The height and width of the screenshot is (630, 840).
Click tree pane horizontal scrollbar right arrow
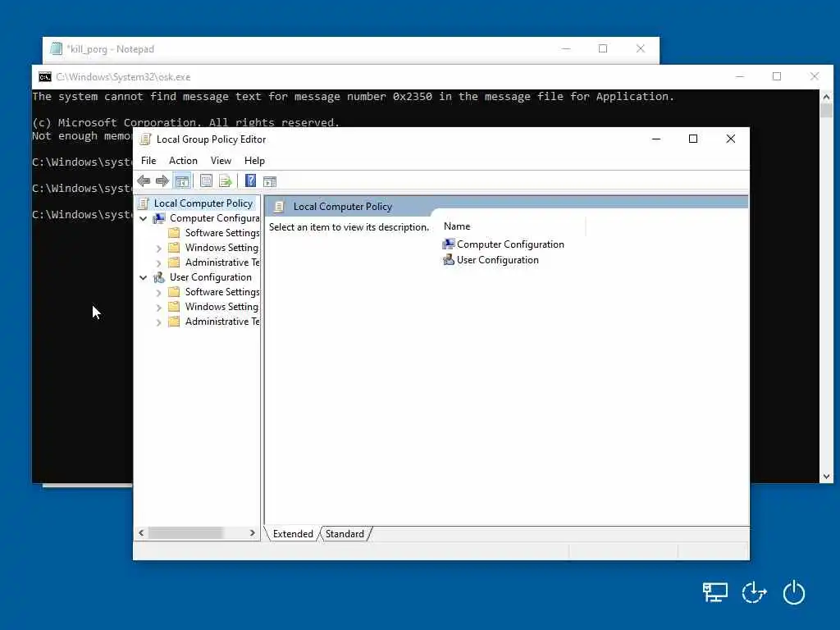(x=253, y=533)
